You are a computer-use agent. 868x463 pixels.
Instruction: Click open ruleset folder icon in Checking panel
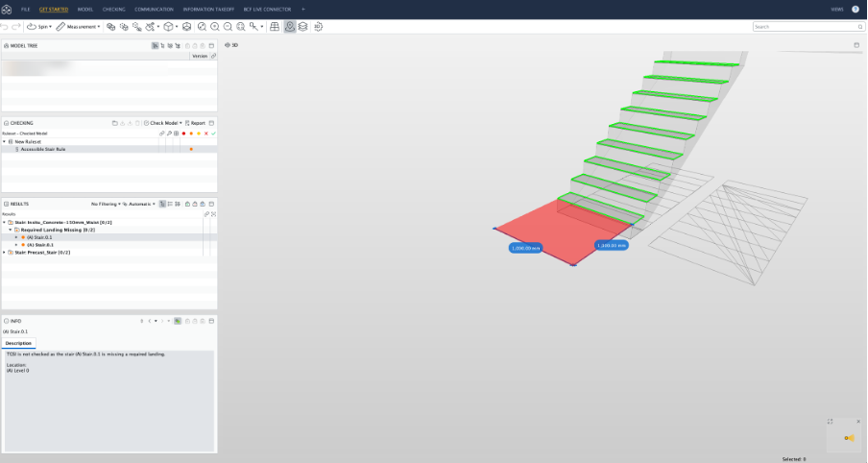coord(114,123)
